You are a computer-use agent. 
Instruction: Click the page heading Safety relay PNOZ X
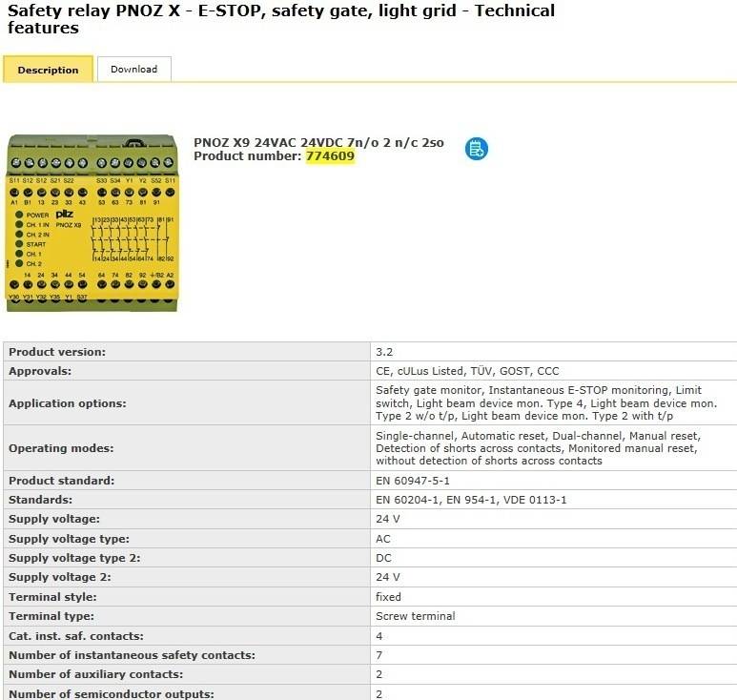[281, 19]
